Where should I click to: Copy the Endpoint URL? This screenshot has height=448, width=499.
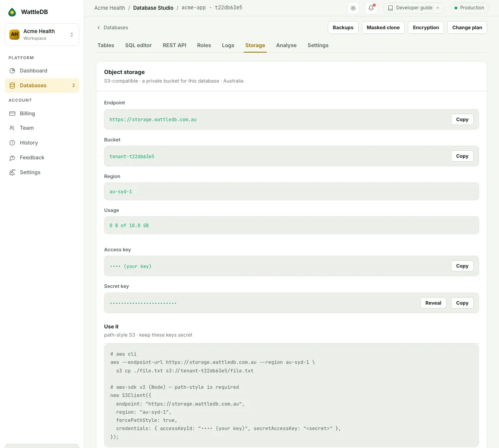click(462, 119)
